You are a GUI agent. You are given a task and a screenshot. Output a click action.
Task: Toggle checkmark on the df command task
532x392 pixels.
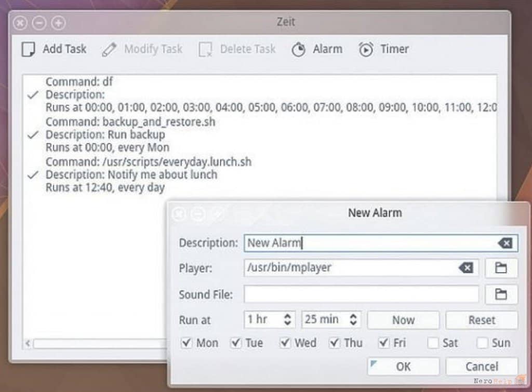(33, 94)
